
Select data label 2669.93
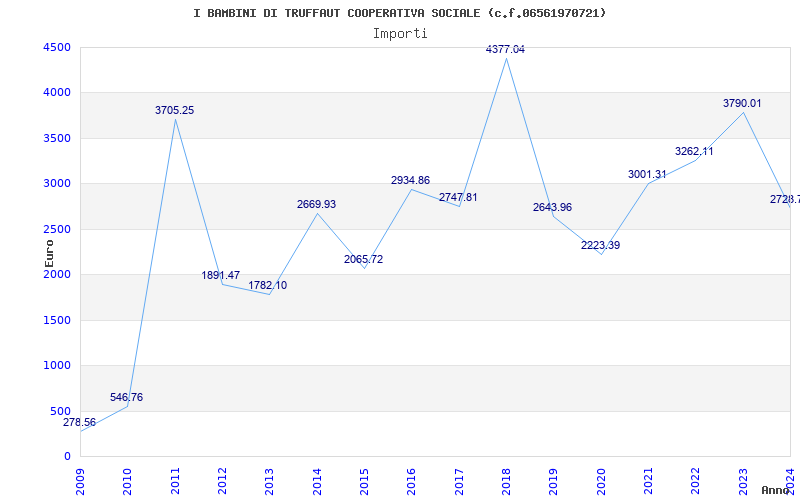pos(316,205)
